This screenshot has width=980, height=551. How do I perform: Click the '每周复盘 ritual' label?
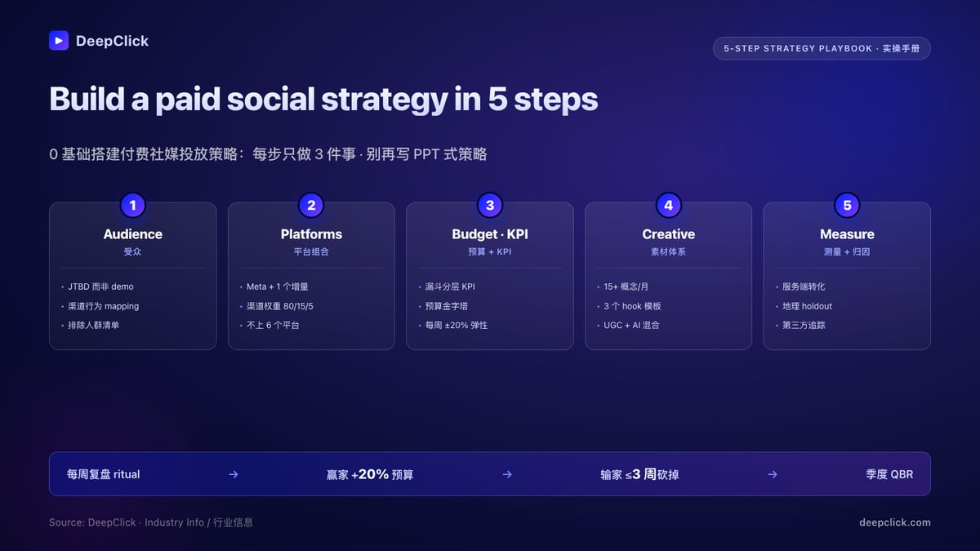(x=103, y=474)
